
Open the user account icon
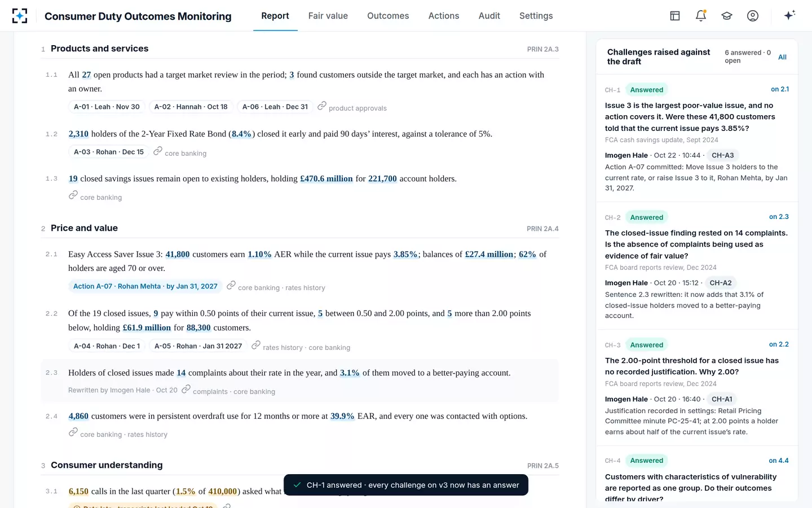click(753, 16)
